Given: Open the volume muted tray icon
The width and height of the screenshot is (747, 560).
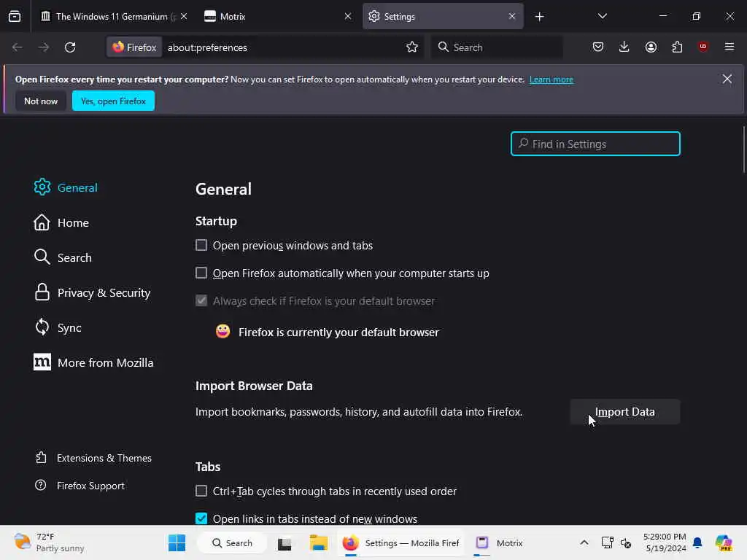Looking at the screenshot, I should (x=626, y=542).
